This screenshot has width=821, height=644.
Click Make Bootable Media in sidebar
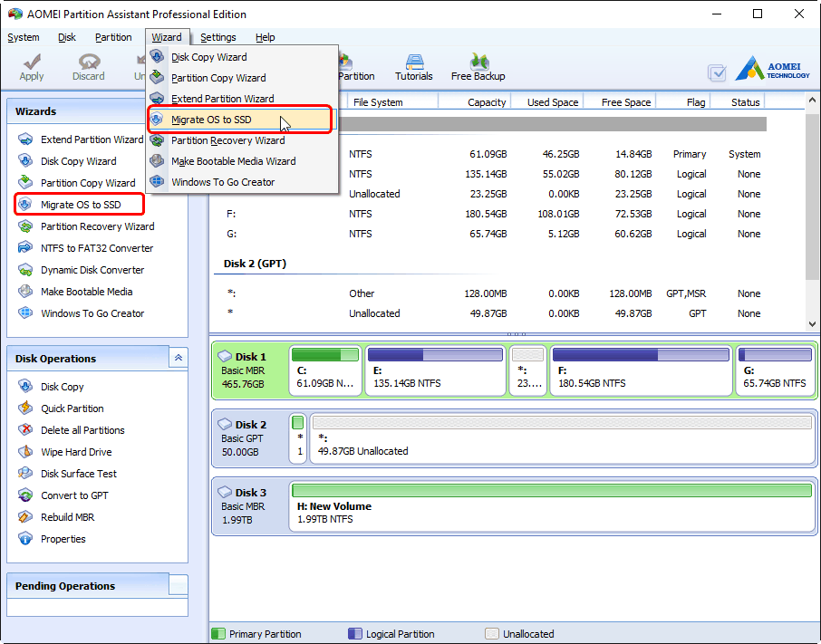coord(75,292)
